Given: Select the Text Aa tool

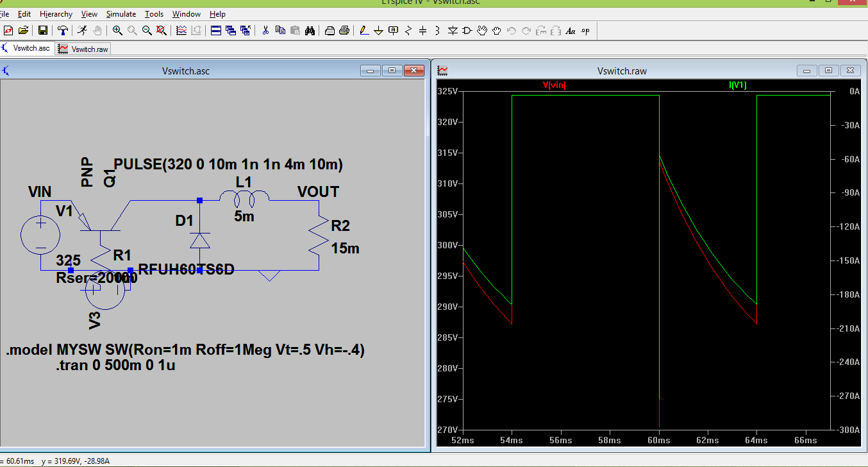Looking at the screenshot, I should click(x=570, y=30).
